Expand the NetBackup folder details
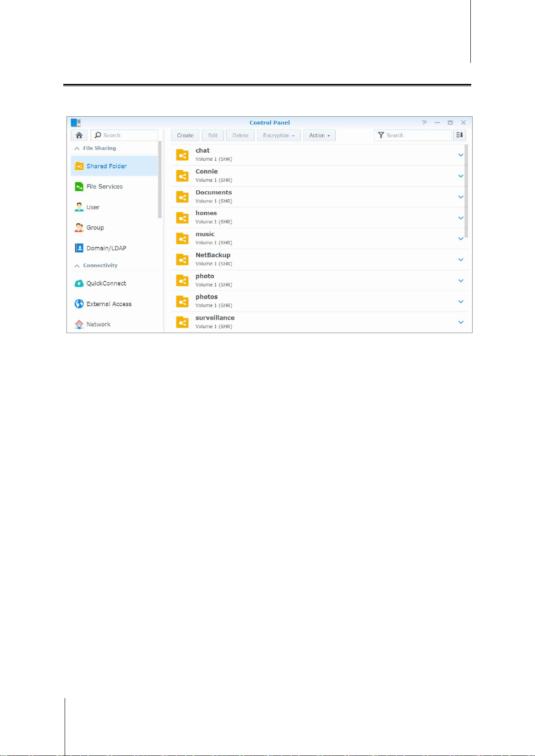535x756 pixels. click(460, 259)
